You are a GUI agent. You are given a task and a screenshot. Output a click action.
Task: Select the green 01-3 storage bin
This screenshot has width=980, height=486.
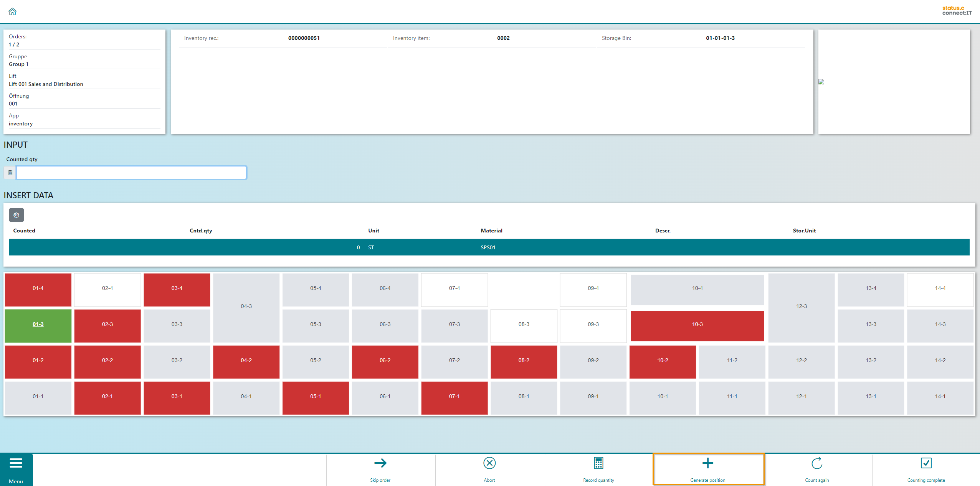tap(38, 325)
